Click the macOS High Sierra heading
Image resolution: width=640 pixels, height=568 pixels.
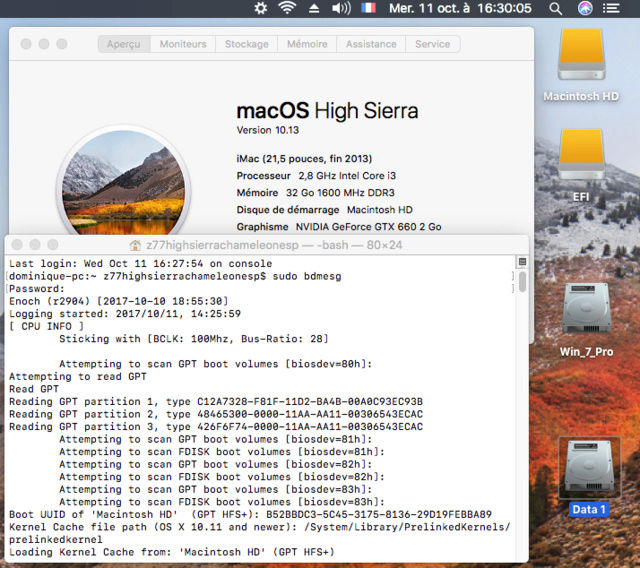coord(327,111)
